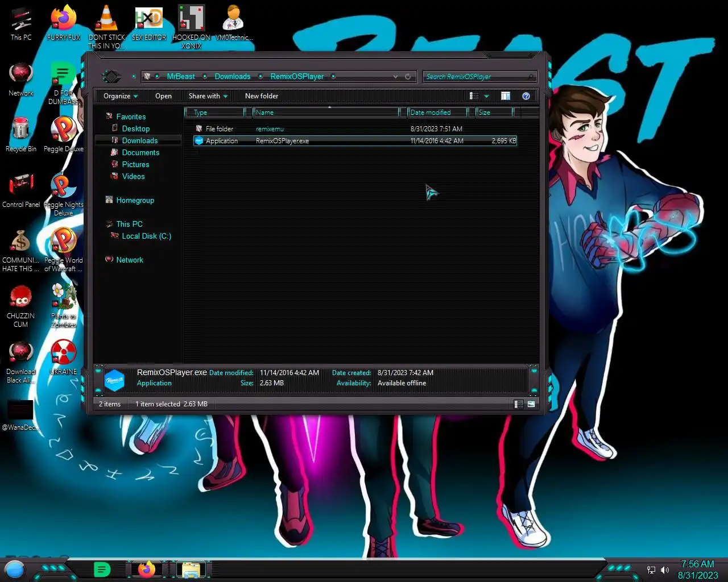The width and height of the screenshot is (728, 582).
Task: Open the money bag COMMUNI... desktop icon
Action: tap(21, 251)
